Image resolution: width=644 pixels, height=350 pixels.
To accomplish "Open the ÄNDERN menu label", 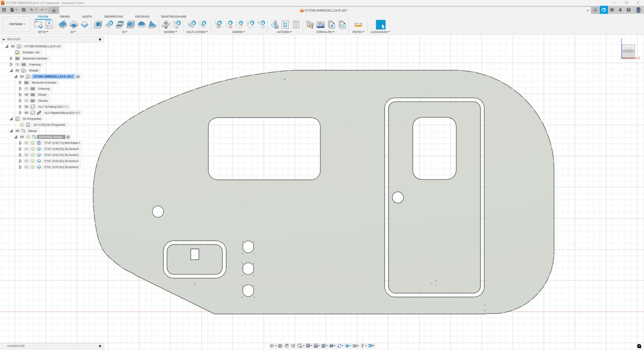I will click(238, 32).
